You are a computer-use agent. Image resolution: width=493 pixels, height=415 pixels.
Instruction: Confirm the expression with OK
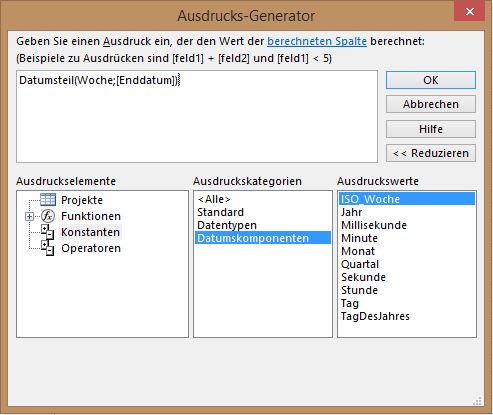click(x=431, y=80)
